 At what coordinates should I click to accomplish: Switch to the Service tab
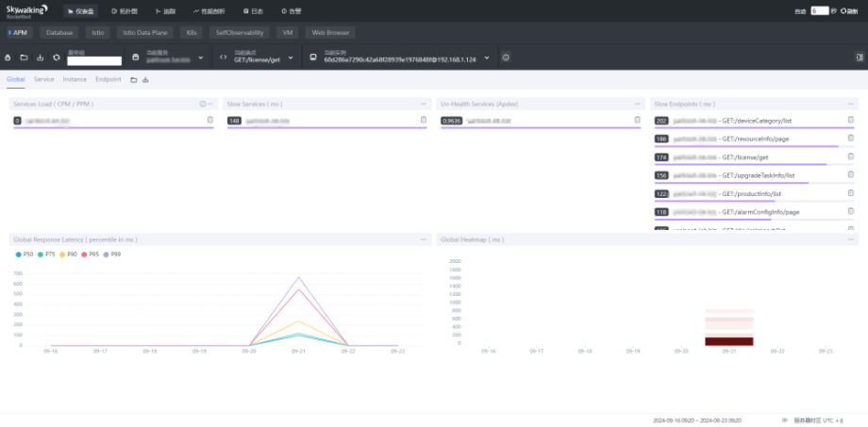(x=43, y=79)
